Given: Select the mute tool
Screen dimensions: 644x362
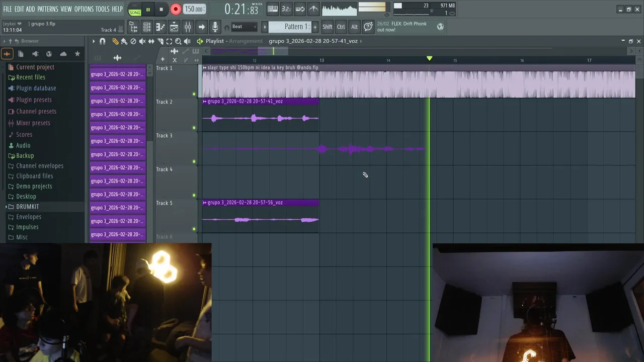Looking at the screenshot, I should pos(142,41).
